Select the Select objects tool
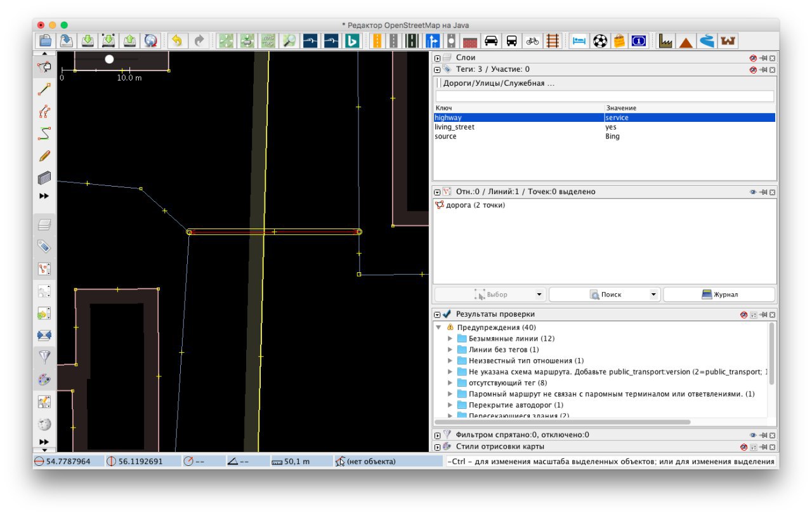812x516 pixels. [44, 67]
